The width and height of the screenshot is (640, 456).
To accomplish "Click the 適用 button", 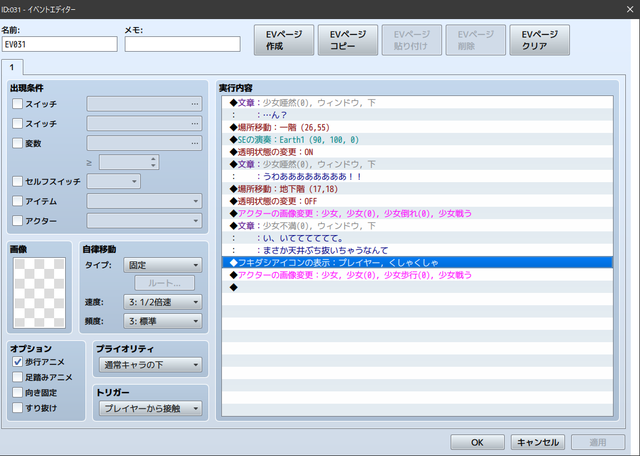I will click(x=598, y=442).
